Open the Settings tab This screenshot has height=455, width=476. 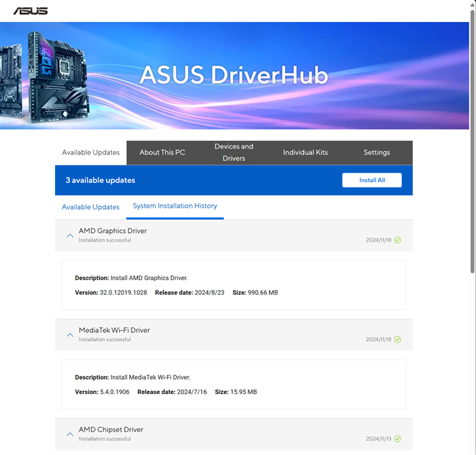pos(377,152)
